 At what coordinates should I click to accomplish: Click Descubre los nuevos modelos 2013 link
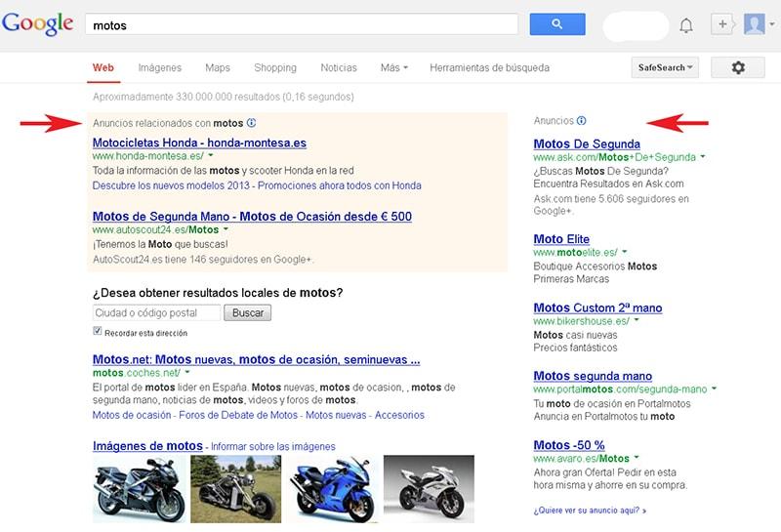pos(172,185)
